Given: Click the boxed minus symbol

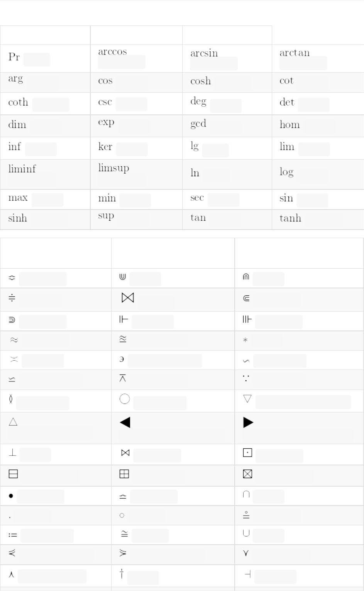Looking at the screenshot, I should click(x=13, y=474).
